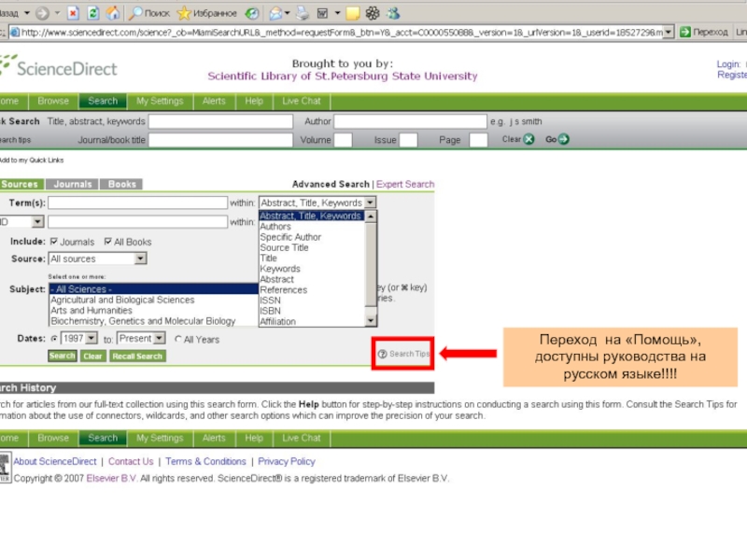
Task: Click the Author quick search field
Action: [x=410, y=121]
